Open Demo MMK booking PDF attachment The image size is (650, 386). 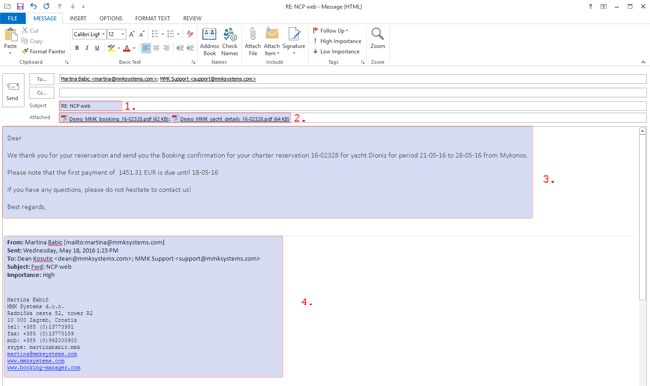click(115, 119)
